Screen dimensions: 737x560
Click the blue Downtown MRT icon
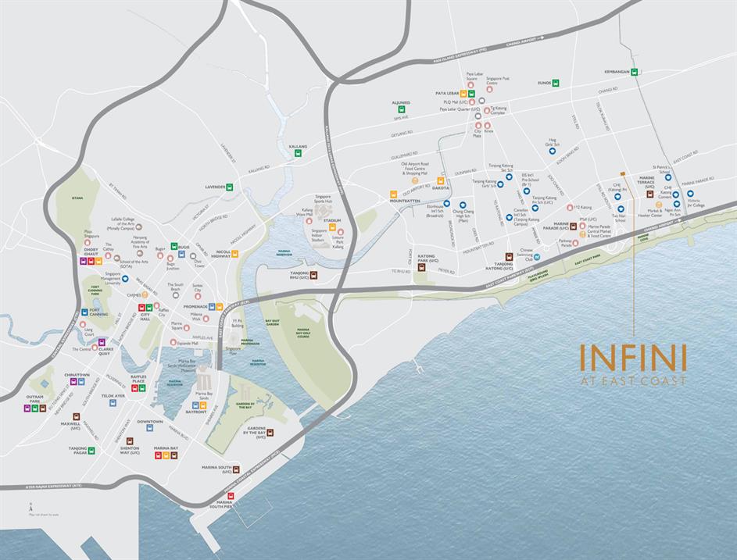click(149, 427)
